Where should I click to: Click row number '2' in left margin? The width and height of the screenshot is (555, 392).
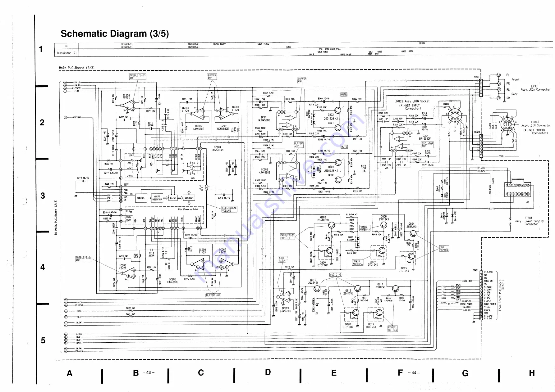point(42,123)
